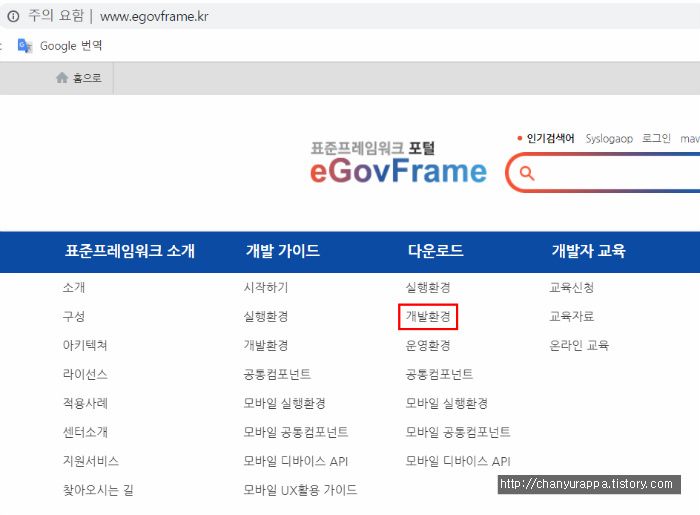Select 교육자료 under 개발자 교육
700x515 pixels.
tap(571, 316)
